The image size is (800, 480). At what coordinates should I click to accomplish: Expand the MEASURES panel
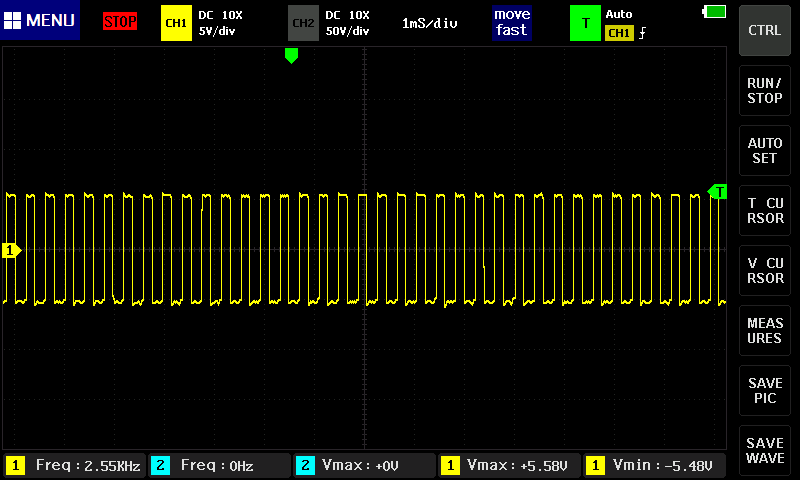point(765,330)
